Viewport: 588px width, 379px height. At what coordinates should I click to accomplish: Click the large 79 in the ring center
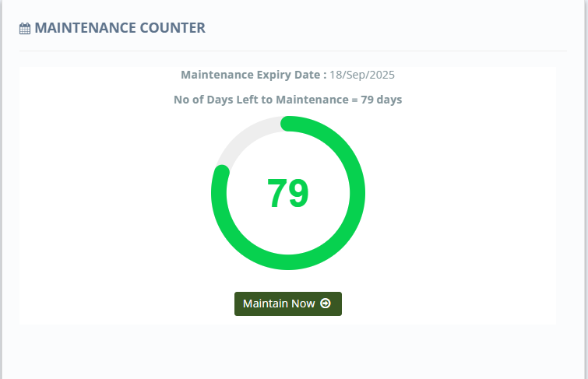(x=288, y=194)
